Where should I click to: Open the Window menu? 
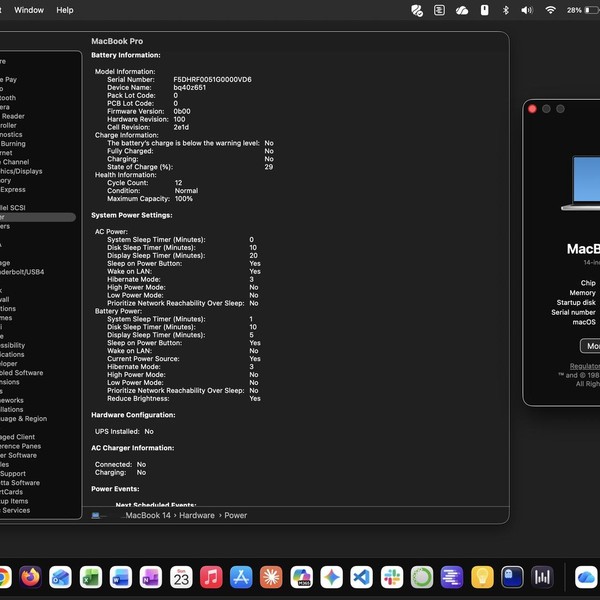point(29,10)
